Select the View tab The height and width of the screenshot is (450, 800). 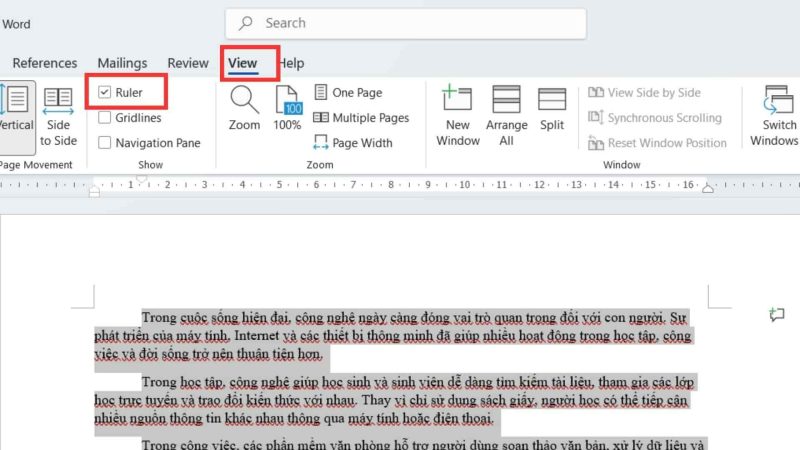coord(242,63)
